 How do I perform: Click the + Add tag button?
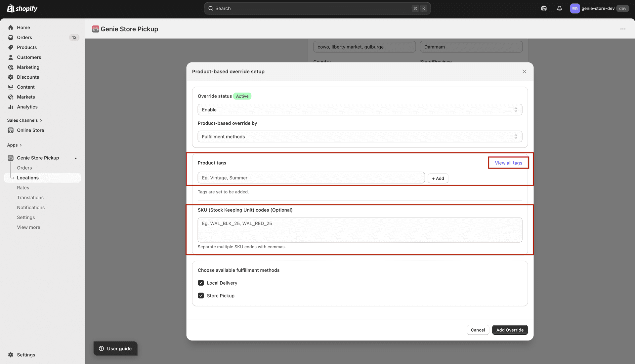(438, 178)
